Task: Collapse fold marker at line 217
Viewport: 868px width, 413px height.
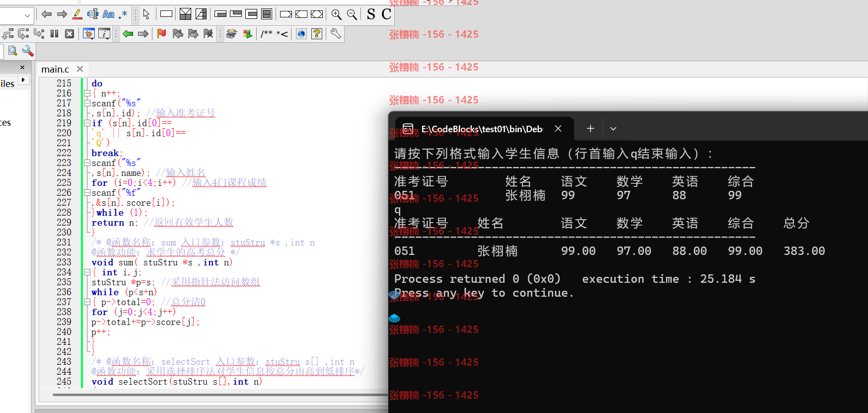Action: pyautogui.click(x=87, y=103)
